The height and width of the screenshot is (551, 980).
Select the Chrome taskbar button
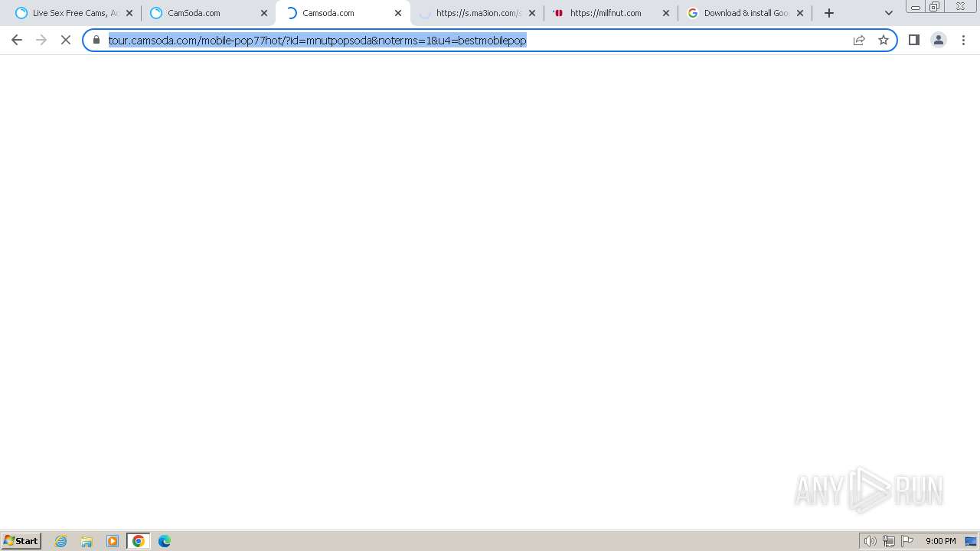click(x=139, y=541)
